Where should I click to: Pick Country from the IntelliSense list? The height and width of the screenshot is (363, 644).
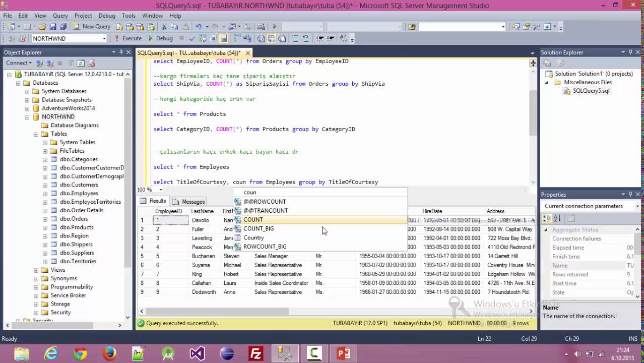320,238
